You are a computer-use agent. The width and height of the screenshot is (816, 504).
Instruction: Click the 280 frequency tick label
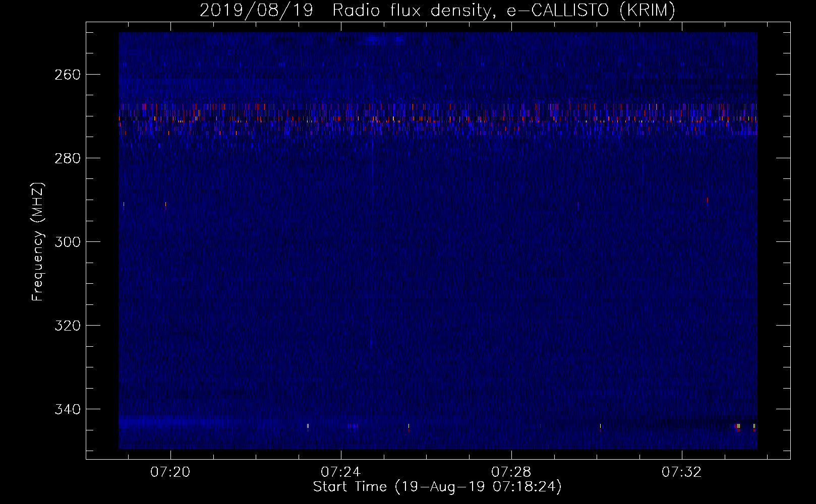tap(68, 158)
